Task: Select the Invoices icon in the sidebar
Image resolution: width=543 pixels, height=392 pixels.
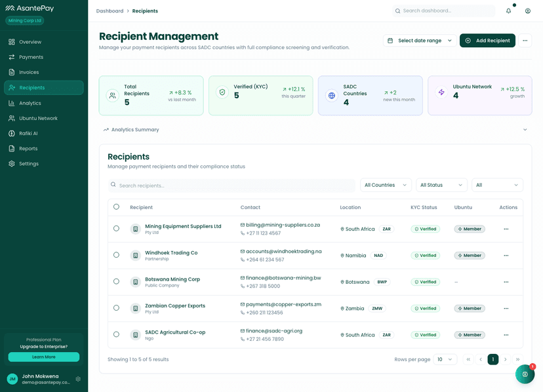Action: (11, 72)
